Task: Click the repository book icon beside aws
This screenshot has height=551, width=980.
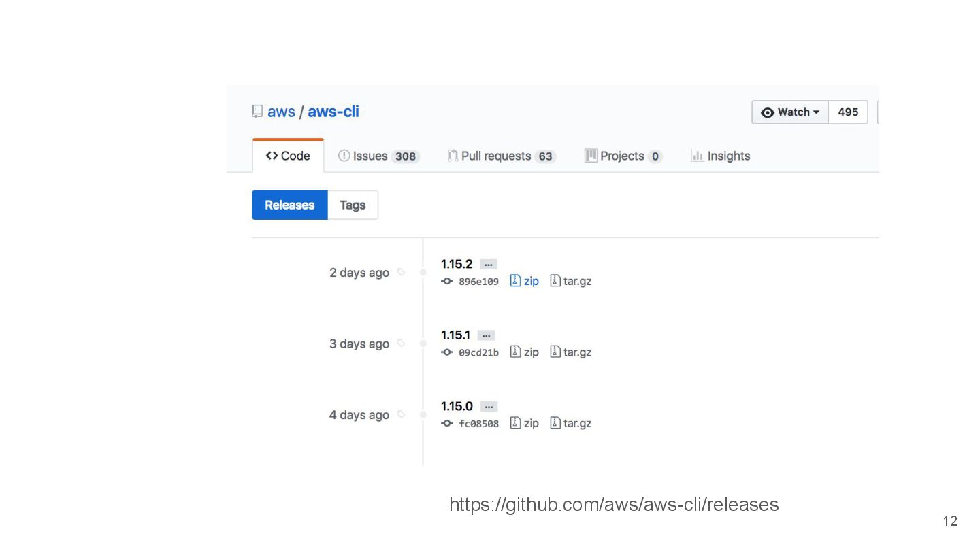Action: point(257,112)
